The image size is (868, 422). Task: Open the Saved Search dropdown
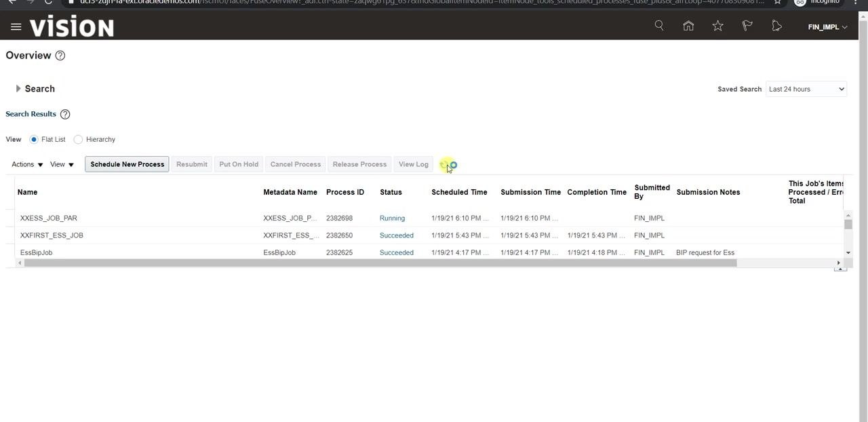click(x=806, y=89)
